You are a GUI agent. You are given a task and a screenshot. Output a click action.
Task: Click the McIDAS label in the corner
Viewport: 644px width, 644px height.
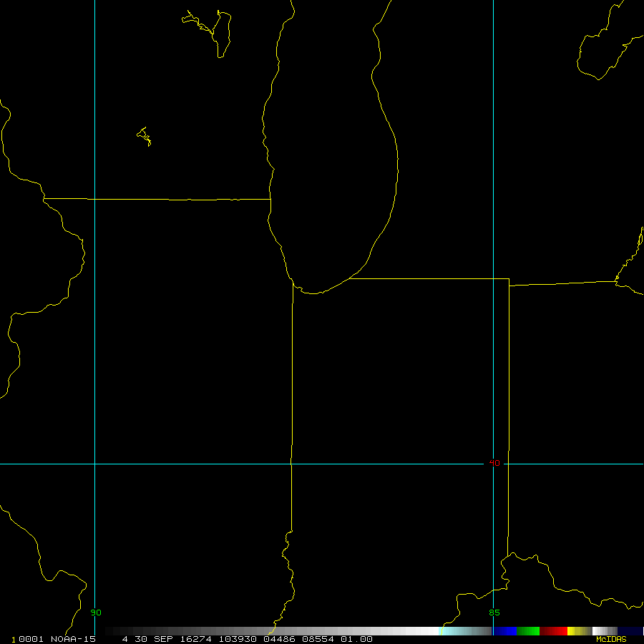[x=611, y=640]
